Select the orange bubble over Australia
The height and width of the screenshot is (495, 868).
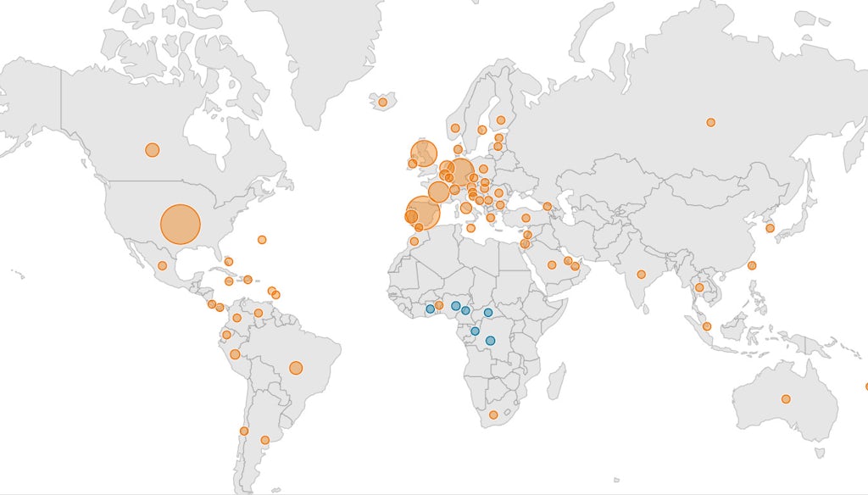pyautogui.click(x=786, y=398)
